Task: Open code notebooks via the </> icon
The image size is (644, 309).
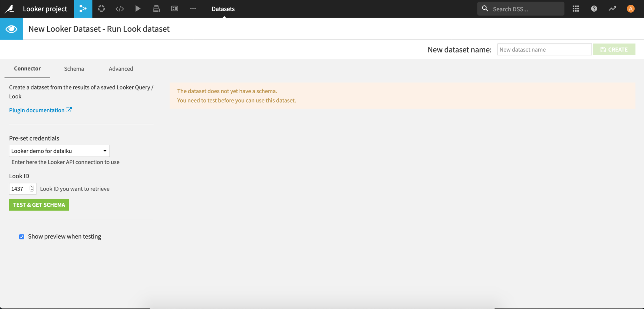Action: (119, 8)
